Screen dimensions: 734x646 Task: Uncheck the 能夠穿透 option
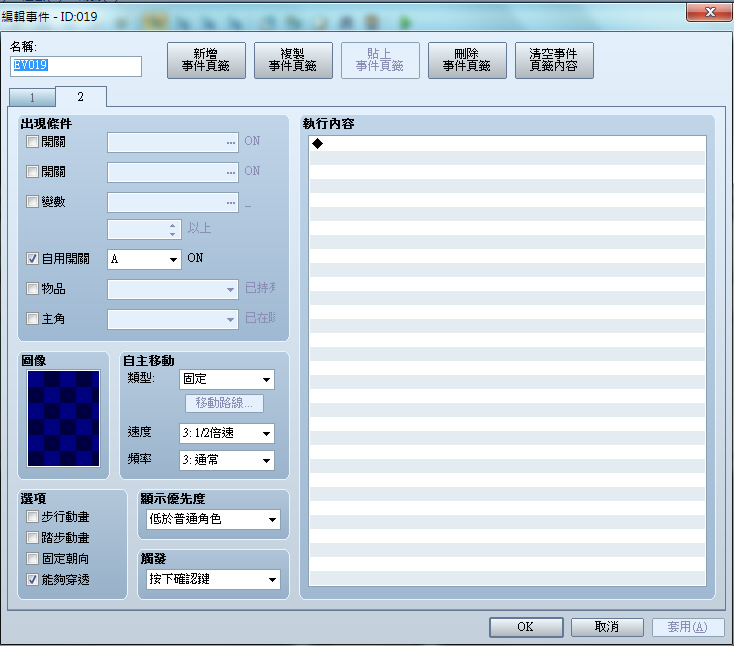click(x=32, y=580)
